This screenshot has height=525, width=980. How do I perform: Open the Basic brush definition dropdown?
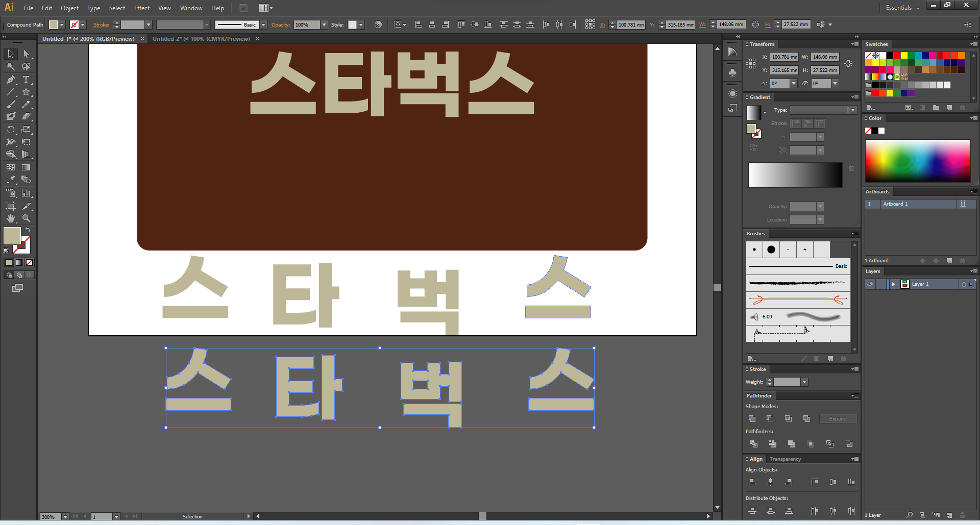click(263, 25)
